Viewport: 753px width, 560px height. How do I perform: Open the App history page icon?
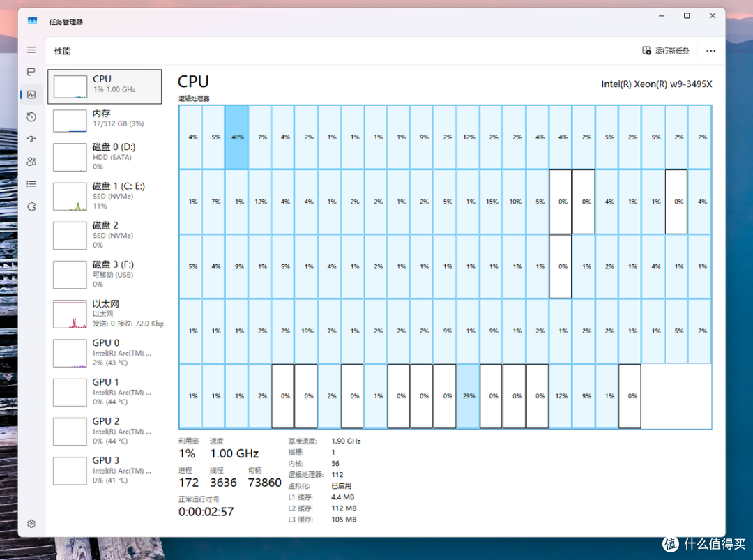coord(31,116)
